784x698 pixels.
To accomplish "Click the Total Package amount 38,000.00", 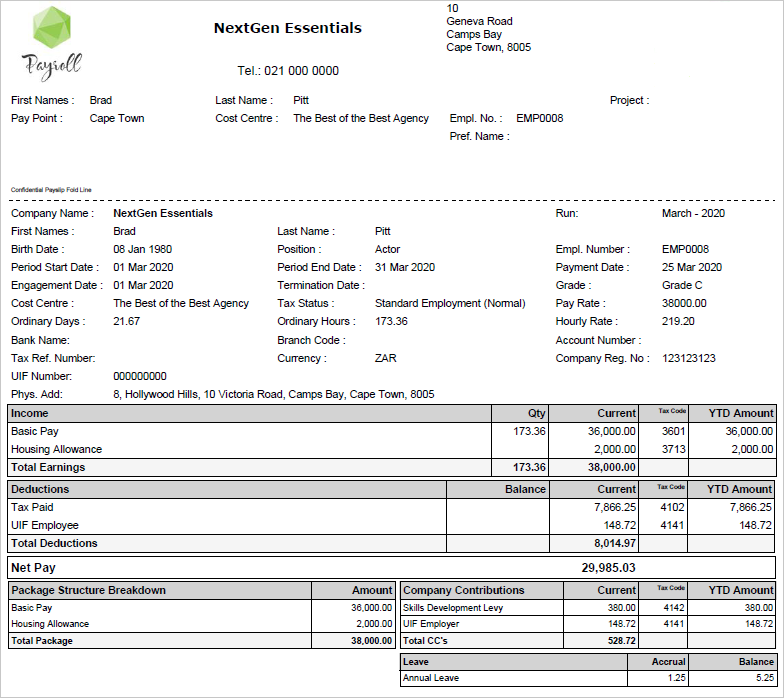I will (x=372, y=640).
